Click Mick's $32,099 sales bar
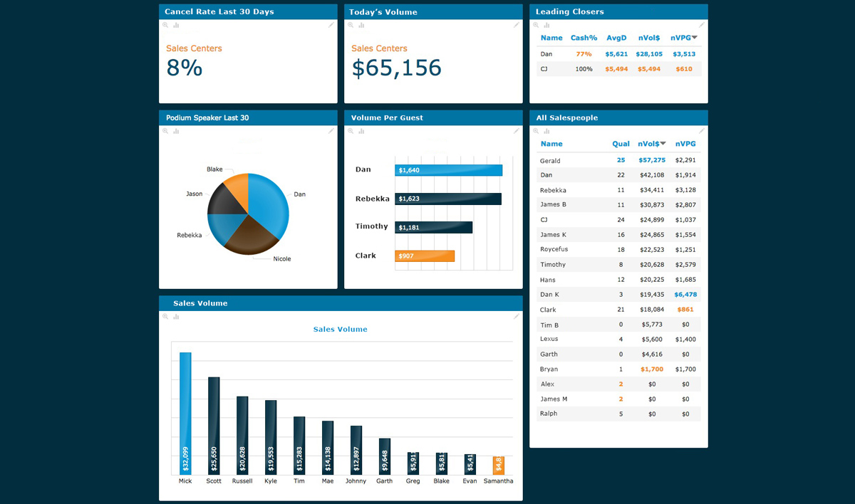 coord(185,414)
